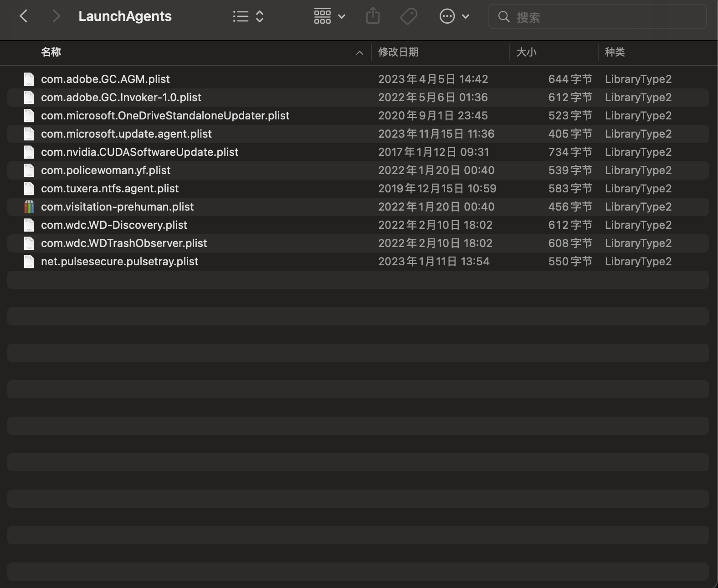Click the date 2019年12月15日 10:59

437,189
